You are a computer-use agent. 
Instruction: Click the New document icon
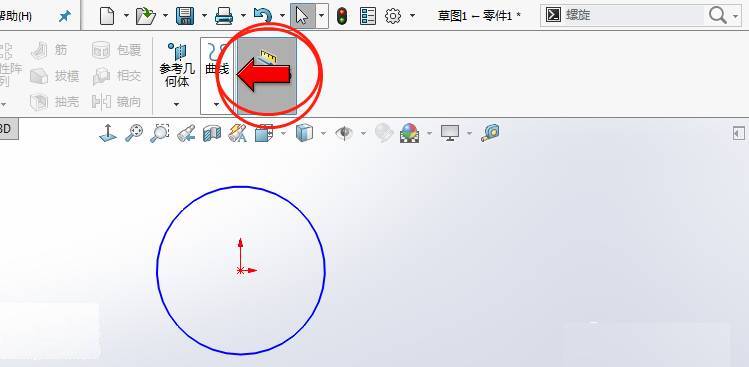pyautogui.click(x=107, y=16)
